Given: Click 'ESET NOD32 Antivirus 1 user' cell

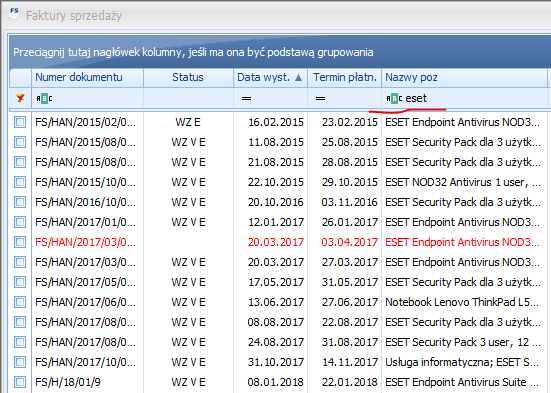Looking at the screenshot, I should click(x=463, y=182).
